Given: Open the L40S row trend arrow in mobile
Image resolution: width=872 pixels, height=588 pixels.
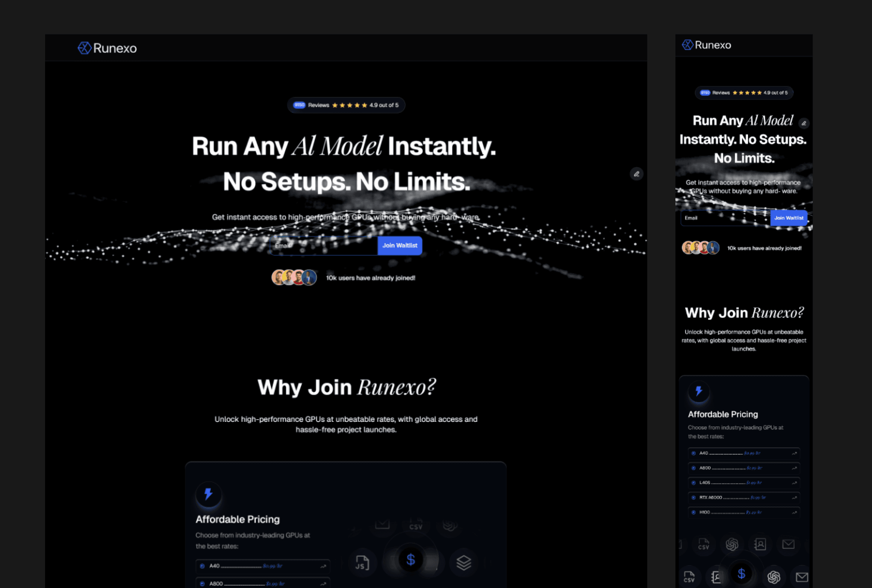Looking at the screenshot, I should (x=794, y=483).
